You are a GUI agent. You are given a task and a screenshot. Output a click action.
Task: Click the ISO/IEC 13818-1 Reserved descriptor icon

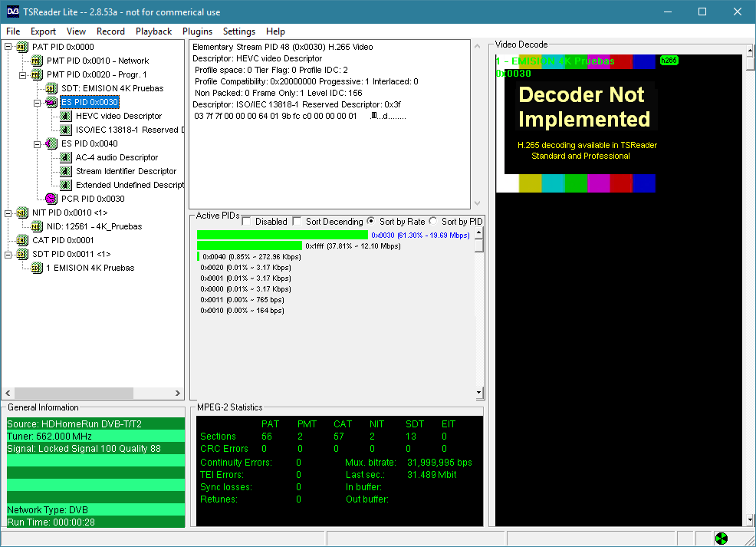(66, 130)
